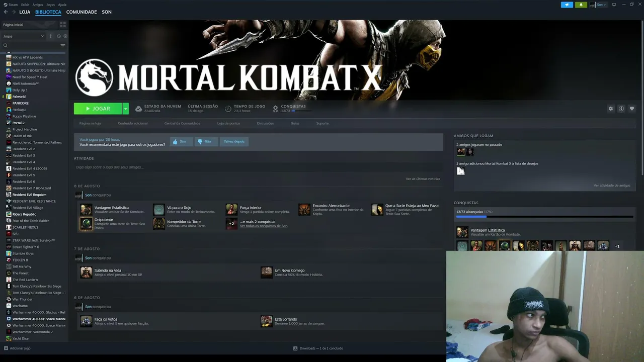
Task: Expand the Jogos filter dropdown
Action: point(23,36)
